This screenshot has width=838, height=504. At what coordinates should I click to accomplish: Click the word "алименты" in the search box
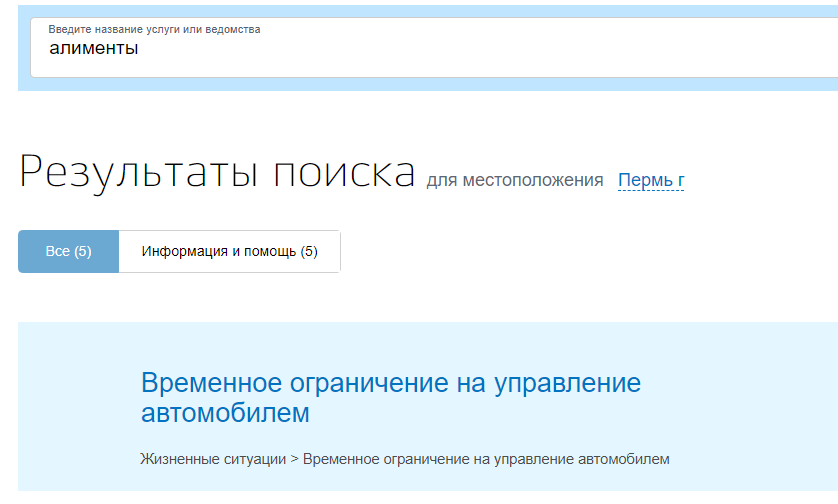coord(93,48)
